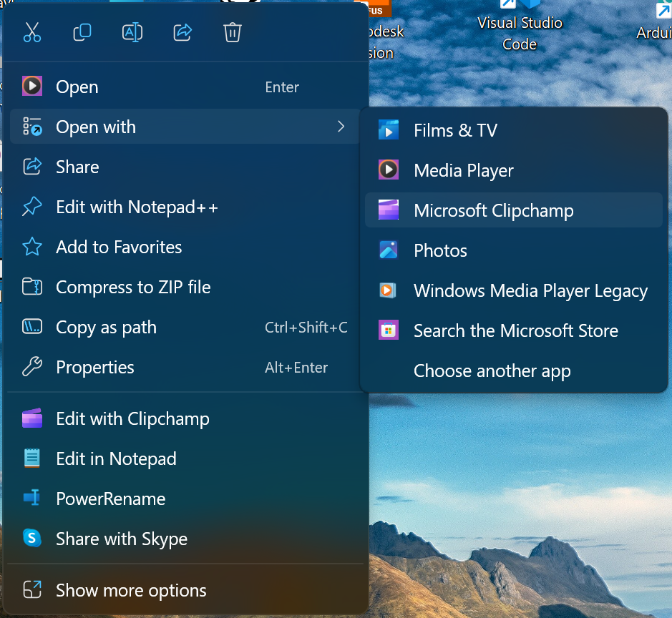This screenshot has width=672, height=618.
Task: Click the Delete trash can icon
Action: [x=233, y=33]
